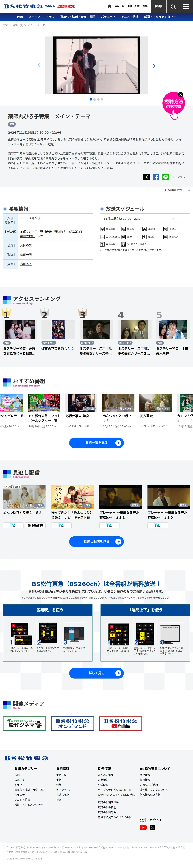The image size is (193, 868).
Task: Open 番組一覧 link in top header
Action: click(x=119, y=6)
